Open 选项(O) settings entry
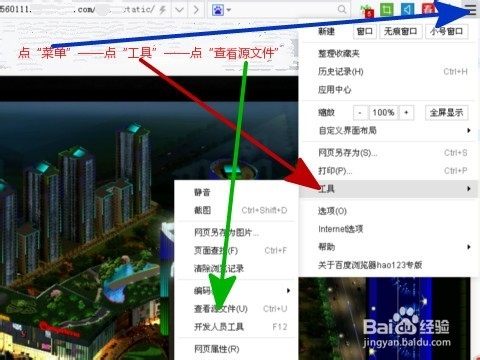Image resolution: width=480 pixels, height=360 pixels. 388,211
